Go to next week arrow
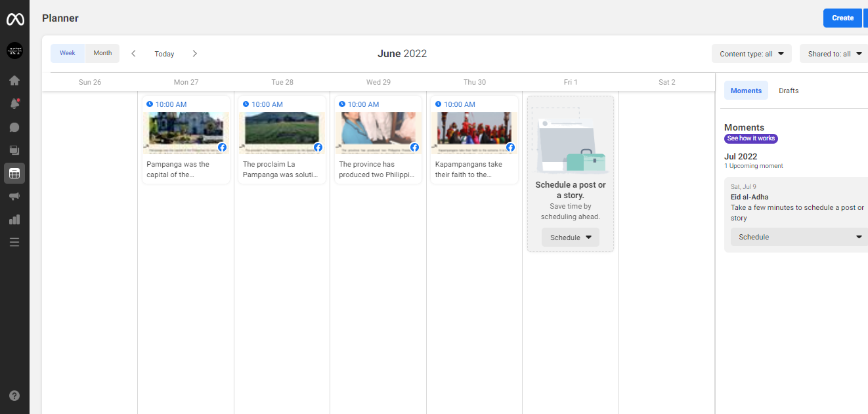Viewport: 868px width, 414px height. click(194, 53)
